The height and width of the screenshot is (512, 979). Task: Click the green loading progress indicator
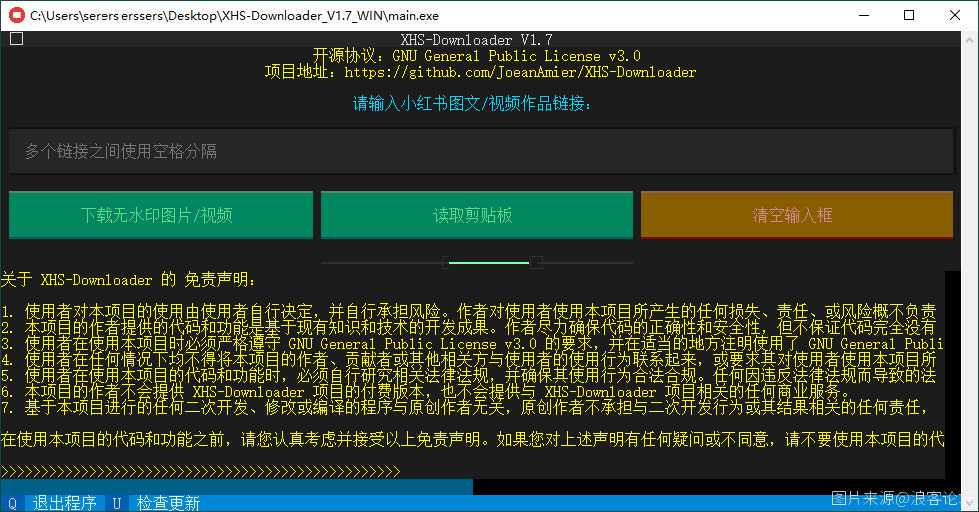(489, 263)
